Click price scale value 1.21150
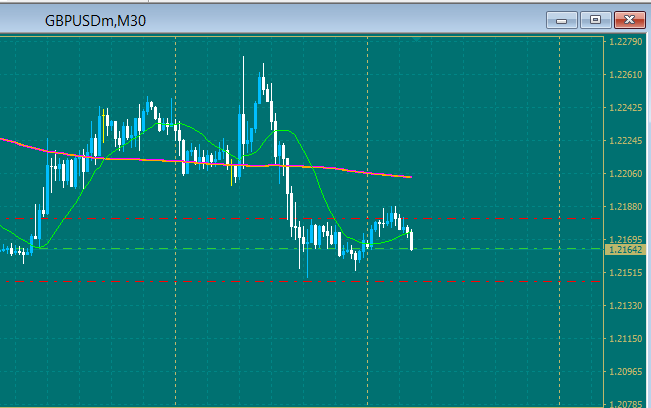651x408 pixels. coord(625,339)
